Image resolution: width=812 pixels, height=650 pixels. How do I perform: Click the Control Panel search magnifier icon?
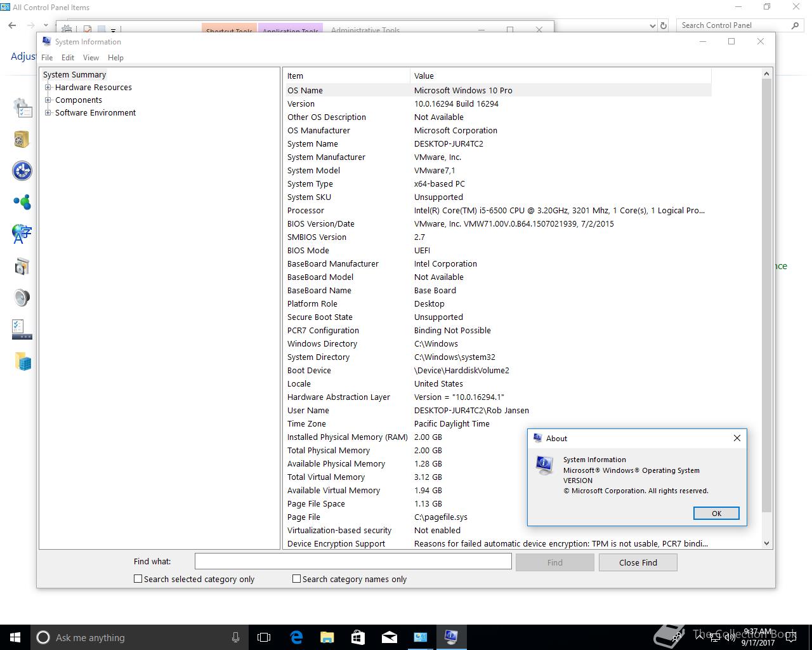point(795,25)
